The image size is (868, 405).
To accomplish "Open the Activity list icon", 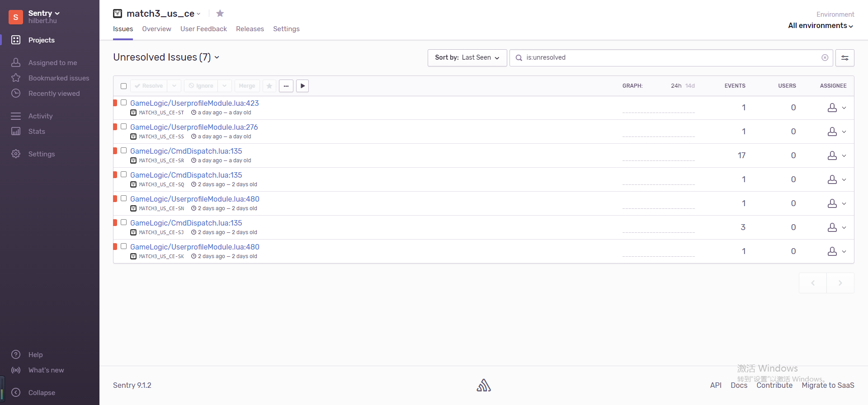I will coord(16,116).
